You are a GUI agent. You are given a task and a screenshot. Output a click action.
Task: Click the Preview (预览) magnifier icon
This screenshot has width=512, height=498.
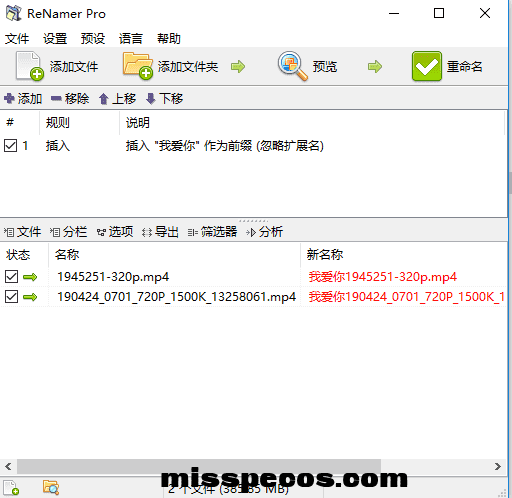[292, 66]
